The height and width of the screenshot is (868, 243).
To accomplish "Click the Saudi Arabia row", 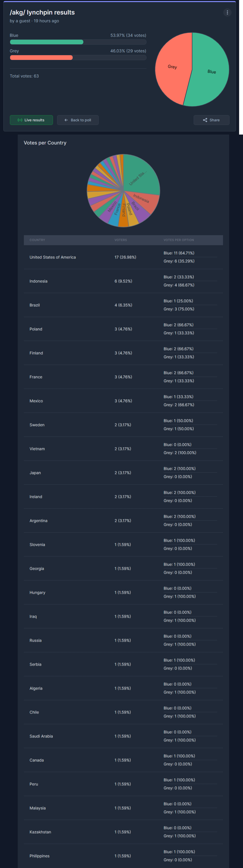I will 123,736.
